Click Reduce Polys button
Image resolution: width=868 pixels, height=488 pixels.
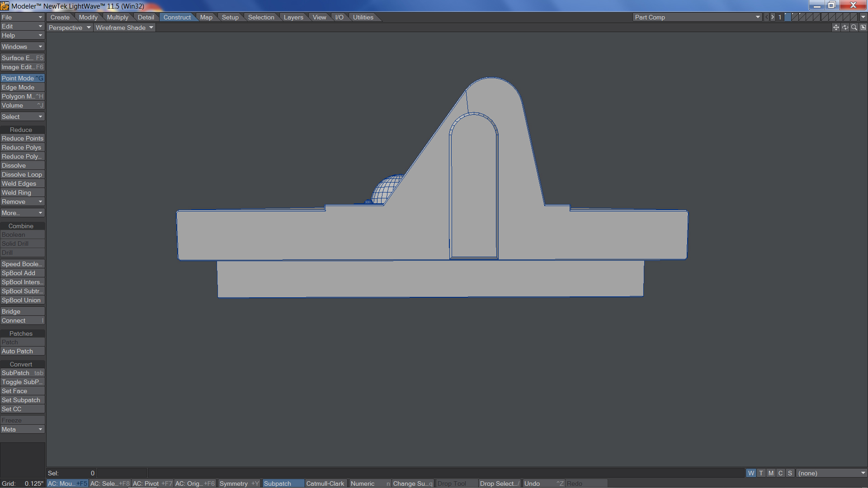point(22,147)
